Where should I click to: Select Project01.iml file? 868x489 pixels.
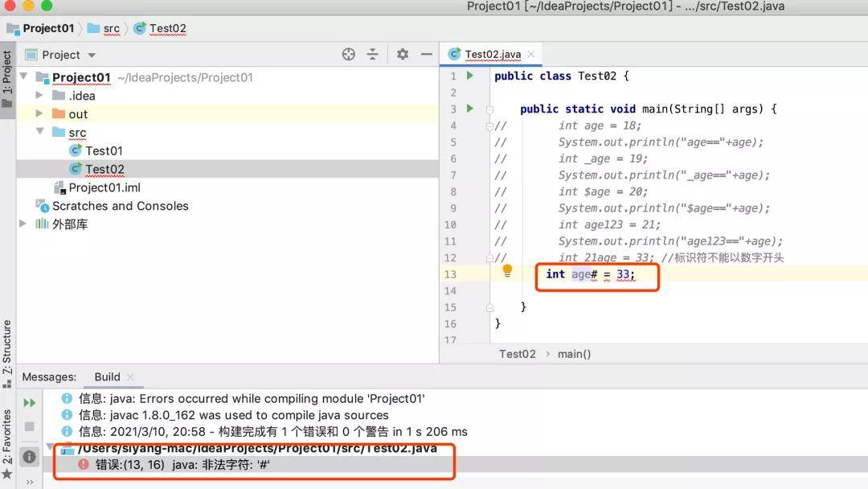point(104,187)
